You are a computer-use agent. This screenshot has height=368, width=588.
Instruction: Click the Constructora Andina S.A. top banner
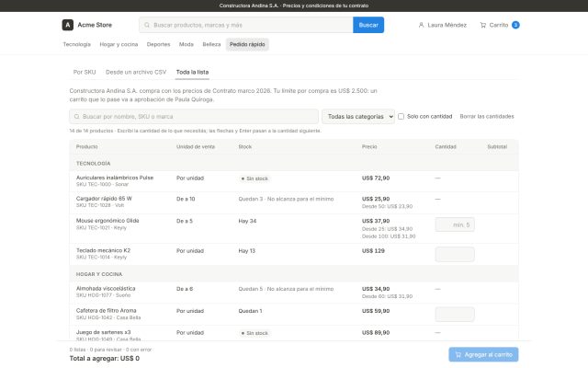coord(294,6)
